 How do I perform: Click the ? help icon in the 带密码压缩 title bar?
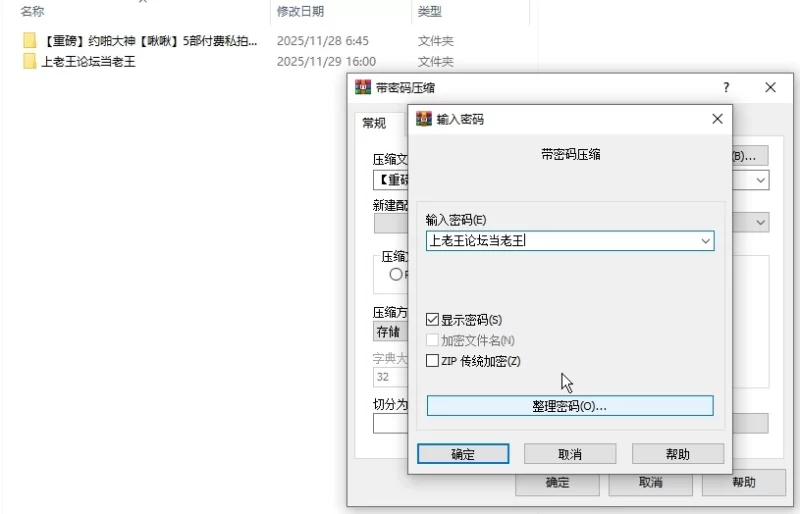tap(726, 87)
